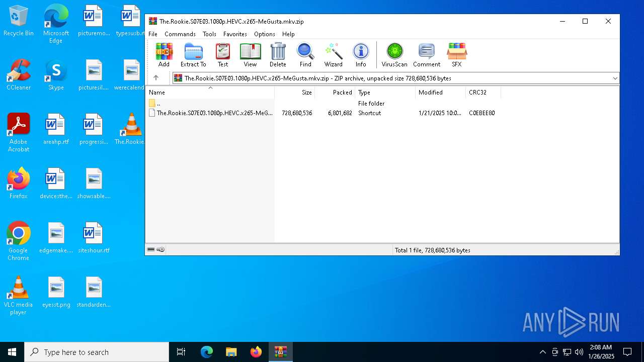This screenshot has height=362, width=644.
Task: Open the taskbar clock and date
Action: (601, 352)
